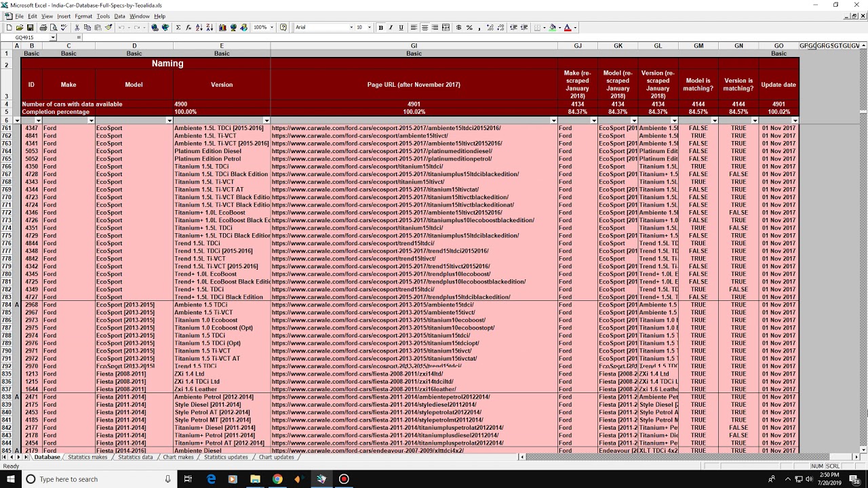Click the Cut scissors icon
Image resolution: width=868 pixels, height=488 pixels.
click(x=77, y=27)
